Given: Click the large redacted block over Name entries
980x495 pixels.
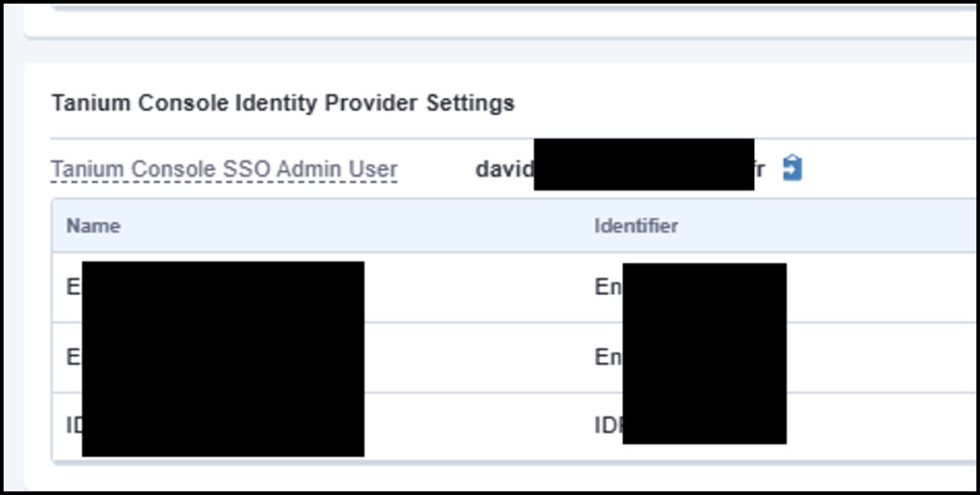Looking at the screenshot, I should click(223, 358).
